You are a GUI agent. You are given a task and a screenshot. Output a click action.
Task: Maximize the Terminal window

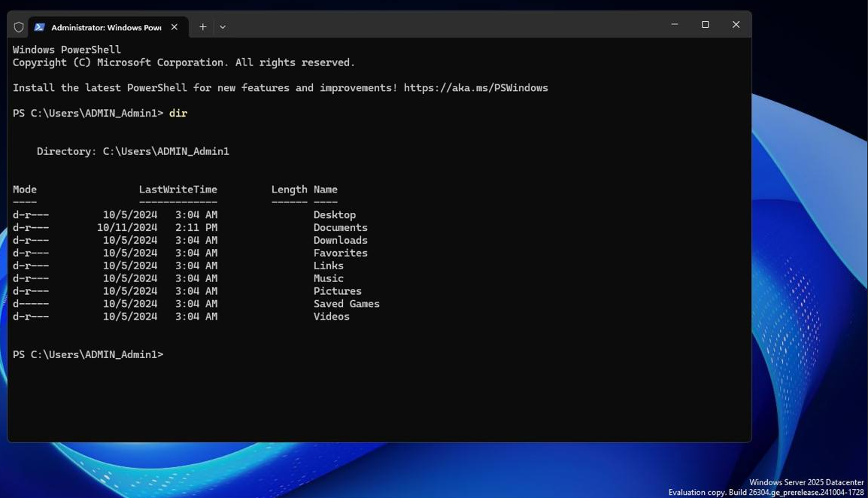coord(706,24)
